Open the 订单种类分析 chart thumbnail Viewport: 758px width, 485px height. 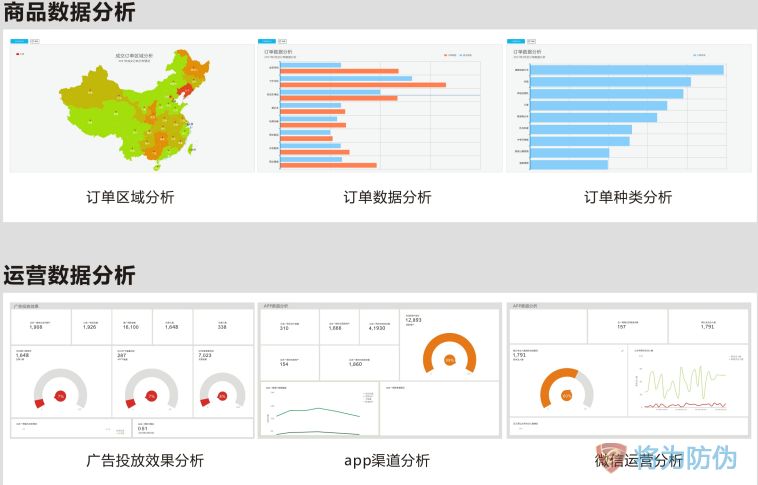click(628, 105)
